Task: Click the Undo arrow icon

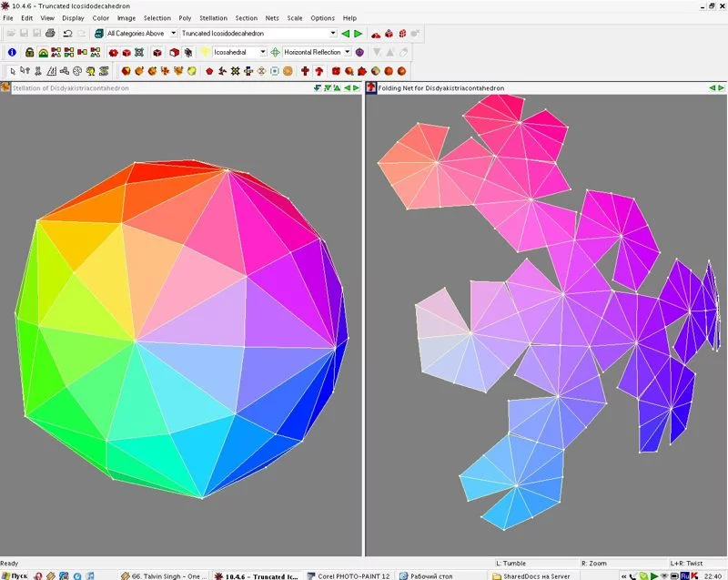Action: [x=67, y=34]
